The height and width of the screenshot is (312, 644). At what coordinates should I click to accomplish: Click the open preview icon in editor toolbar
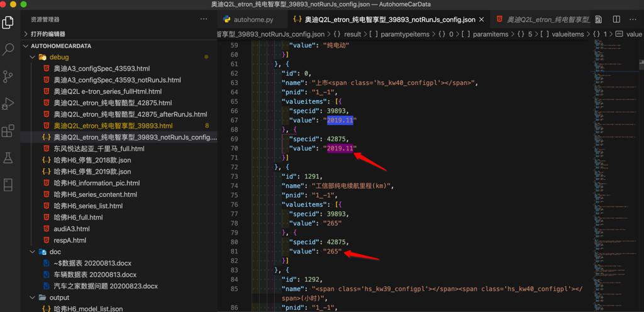[599, 19]
